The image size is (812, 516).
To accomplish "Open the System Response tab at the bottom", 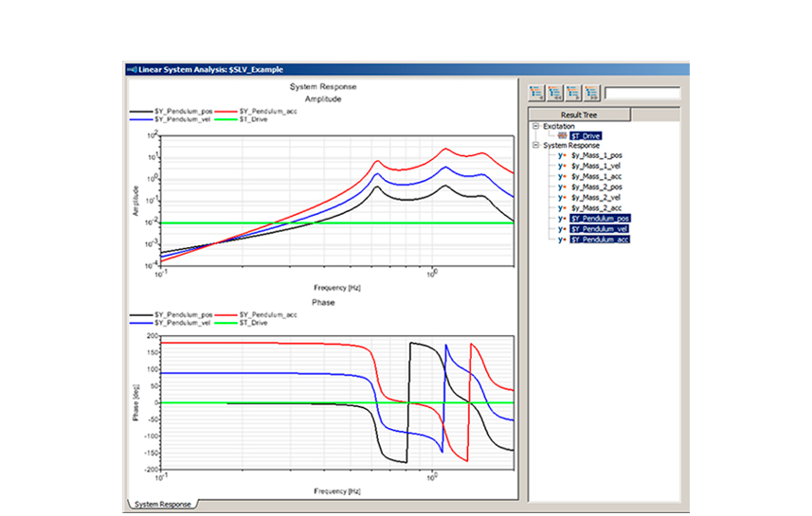I will point(163,504).
